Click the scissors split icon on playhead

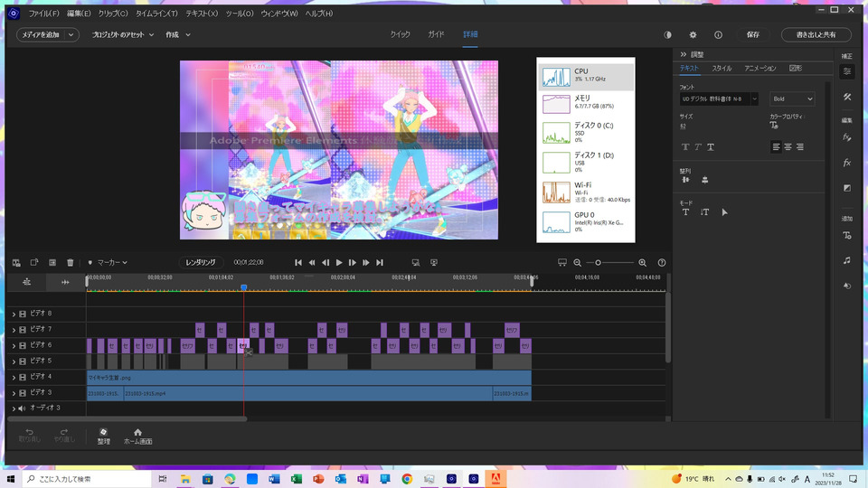click(250, 352)
